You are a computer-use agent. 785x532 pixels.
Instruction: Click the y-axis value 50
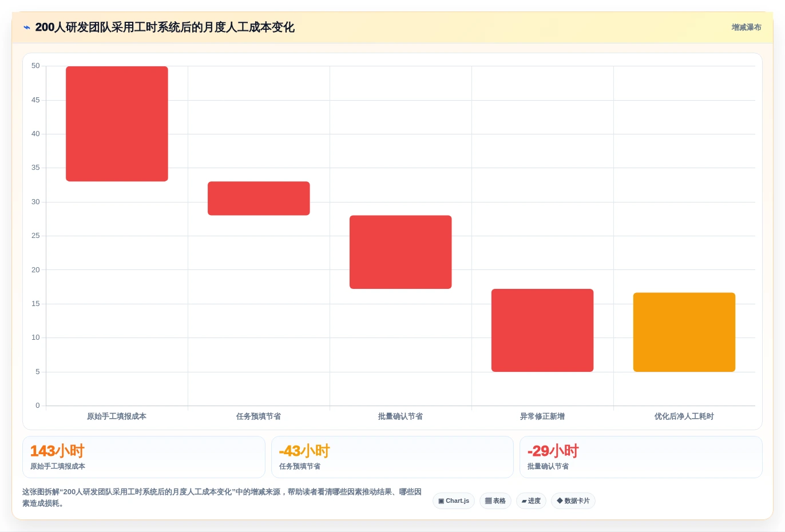(x=35, y=66)
